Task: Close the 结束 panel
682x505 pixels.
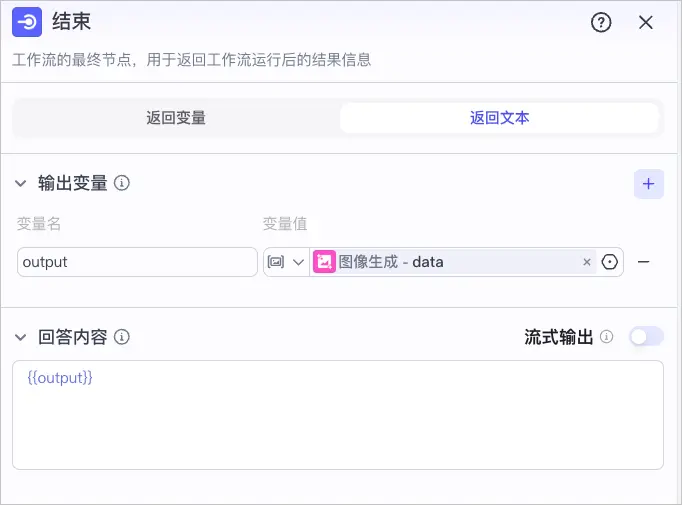Action: [646, 22]
